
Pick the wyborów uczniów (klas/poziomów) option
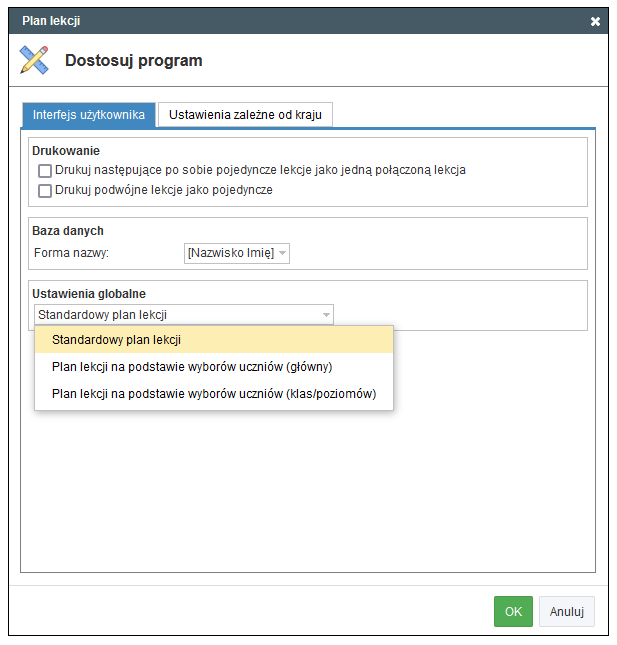click(214, 394)
